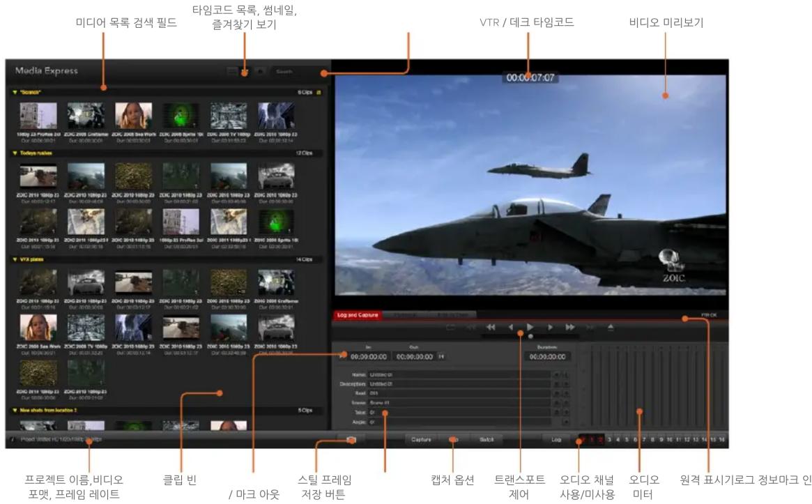Screen dimensions: 812x504
Task: Click the Capture button
Action: click(x=421, y=440)
